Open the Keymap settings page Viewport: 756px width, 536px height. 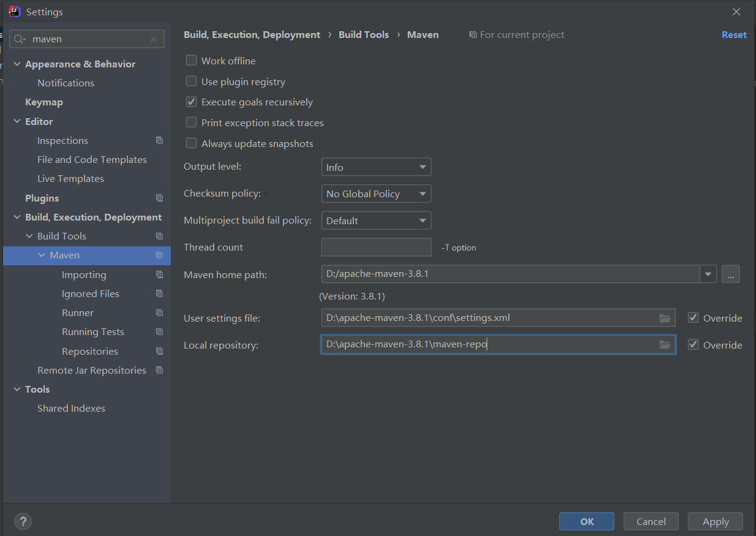44,102
